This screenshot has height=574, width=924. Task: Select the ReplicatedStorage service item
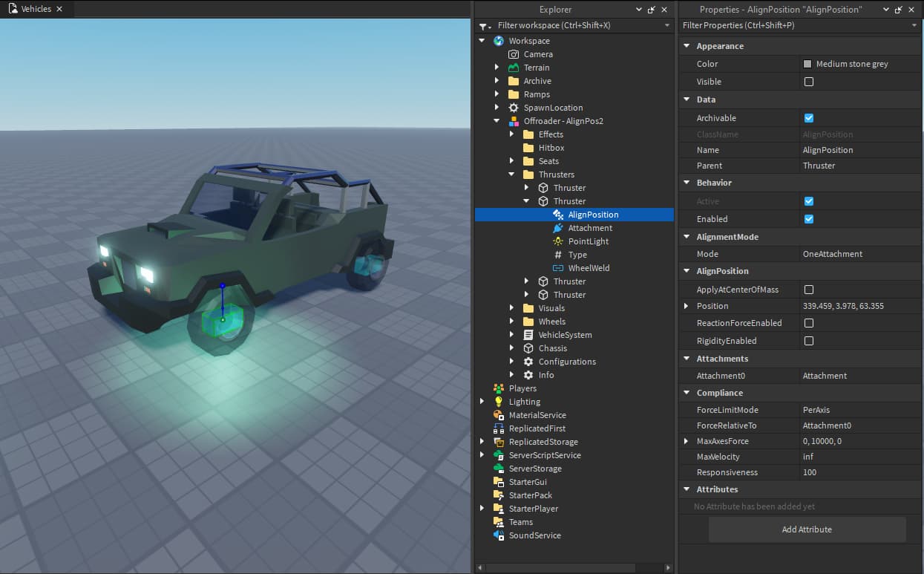(x=543, y=442)
